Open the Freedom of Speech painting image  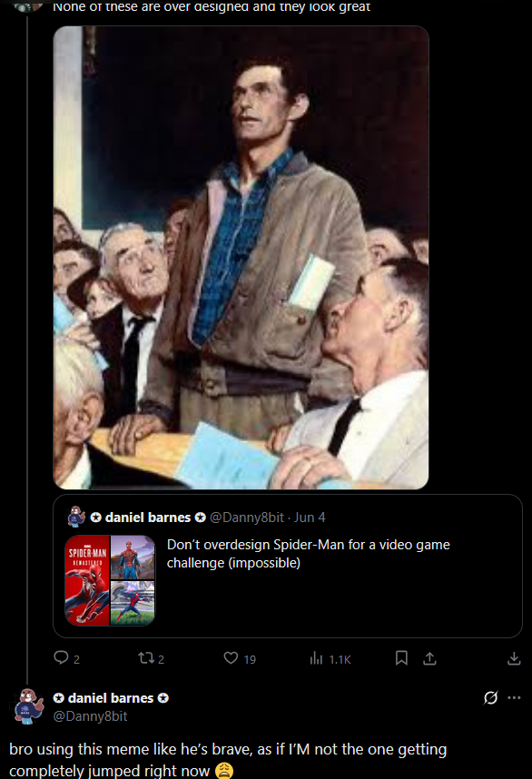[x=241, y=257]
